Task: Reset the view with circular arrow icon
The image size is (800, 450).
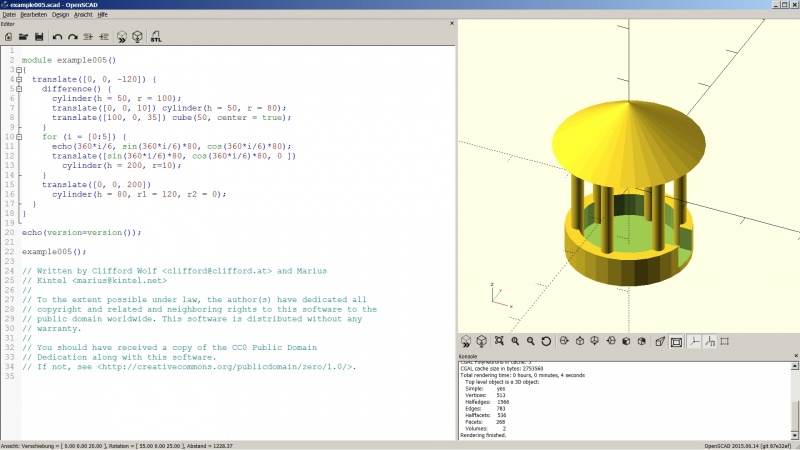Action: [546, 341]
